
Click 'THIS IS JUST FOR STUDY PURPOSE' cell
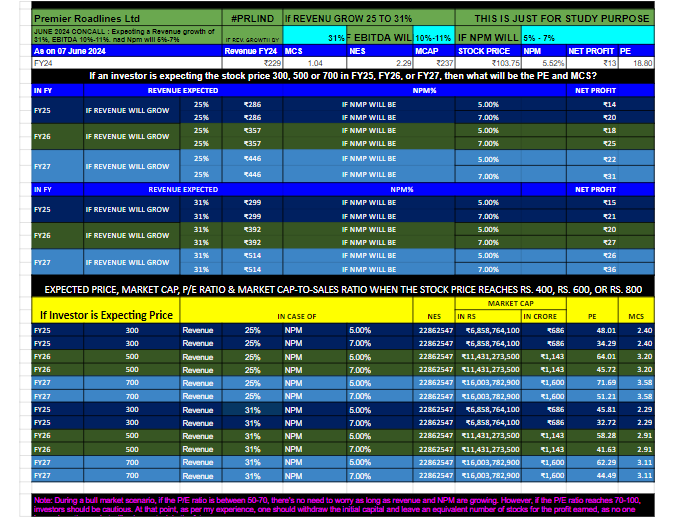tap(555, 18)
